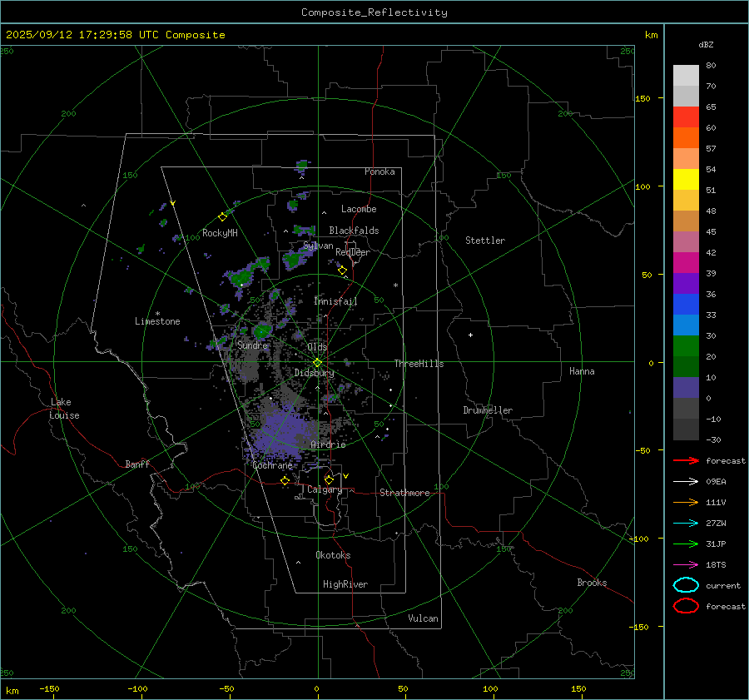Select the 'Olds' map label
Image resolution: width=749 pixels, height=700 pixels.
tap(317, 346)
